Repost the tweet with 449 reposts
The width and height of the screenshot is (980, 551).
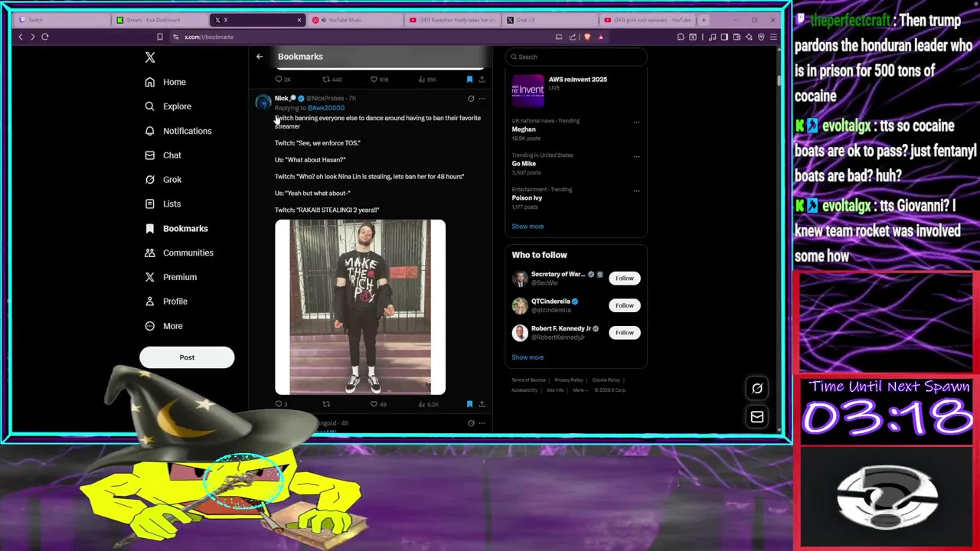(332, 80)
